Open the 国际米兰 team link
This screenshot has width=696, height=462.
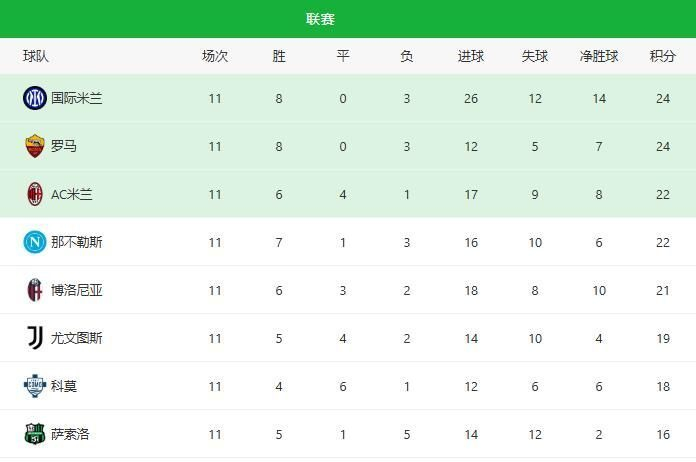[x=77, y=98]
